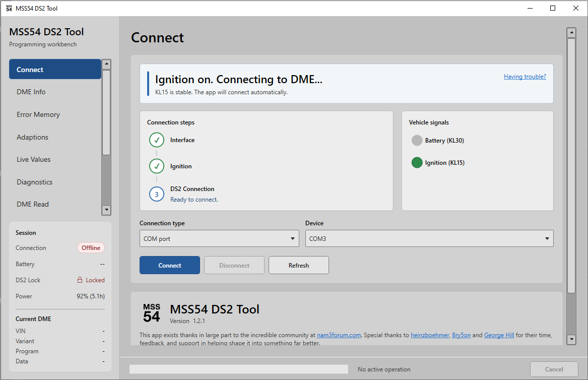Go to Adaptions page
The image size is (588, 380).
(55, 137)
